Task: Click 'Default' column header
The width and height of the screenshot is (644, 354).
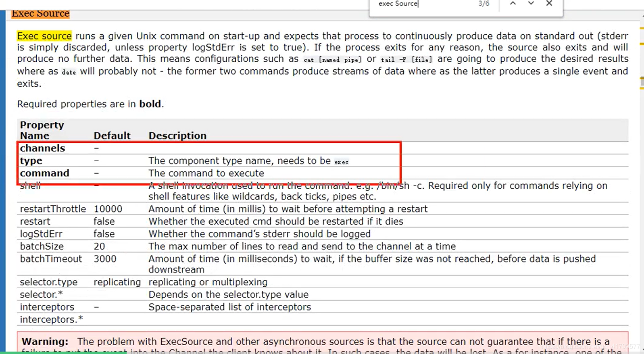Action: tap(112, 135)
